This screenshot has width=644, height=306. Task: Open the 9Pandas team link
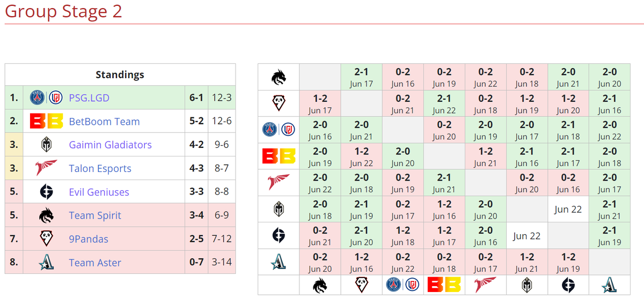coord(89,239)
